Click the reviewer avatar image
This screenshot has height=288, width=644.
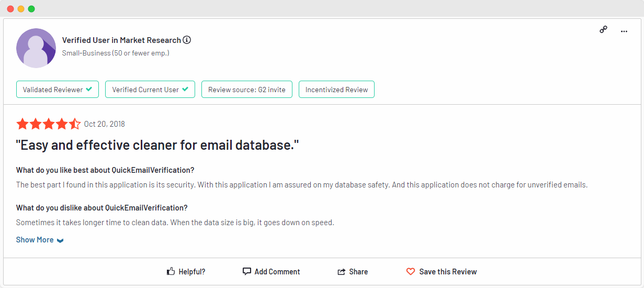pyautogui.click(x=36, y=48)
